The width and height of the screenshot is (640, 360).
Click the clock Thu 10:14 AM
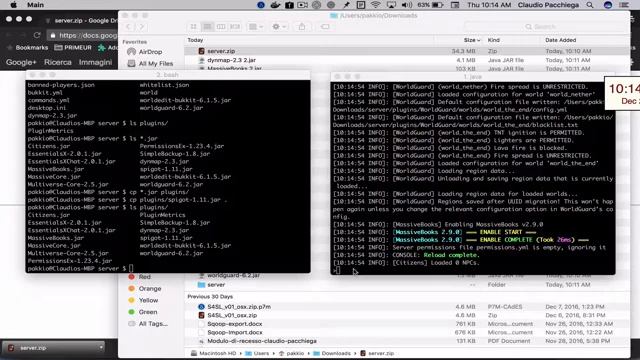[x=489, y=5]
